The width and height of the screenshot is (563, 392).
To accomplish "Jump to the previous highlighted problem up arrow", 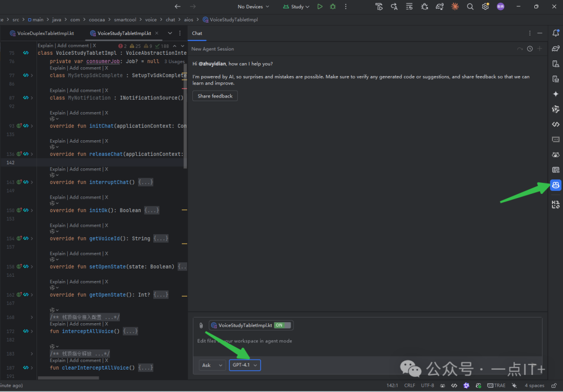I will tap(175, 46).
